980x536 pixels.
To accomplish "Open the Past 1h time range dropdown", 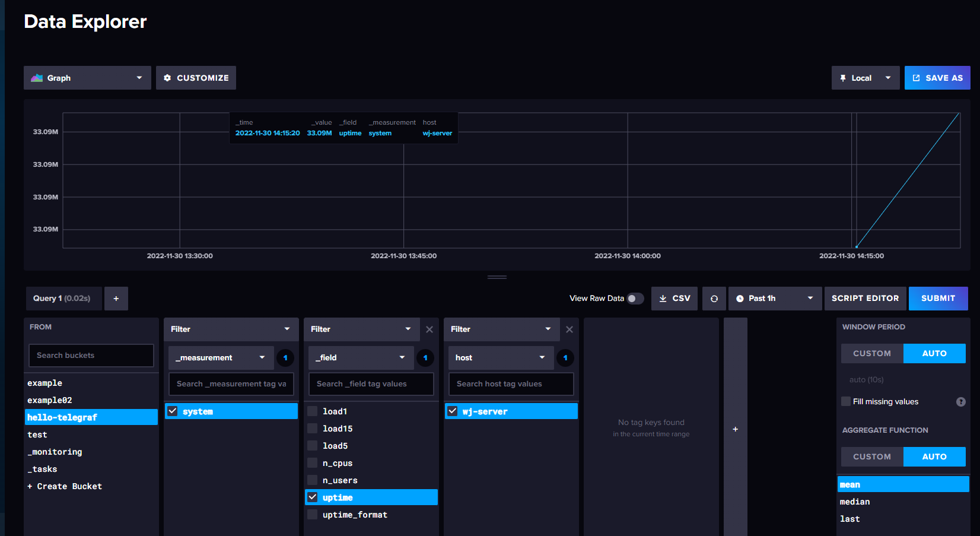I will coord(775,299).
